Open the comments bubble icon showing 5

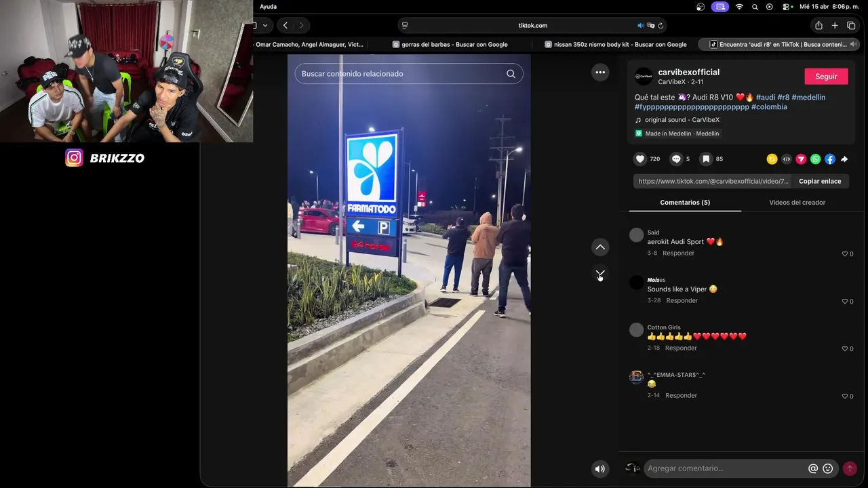tap(676, 159)
